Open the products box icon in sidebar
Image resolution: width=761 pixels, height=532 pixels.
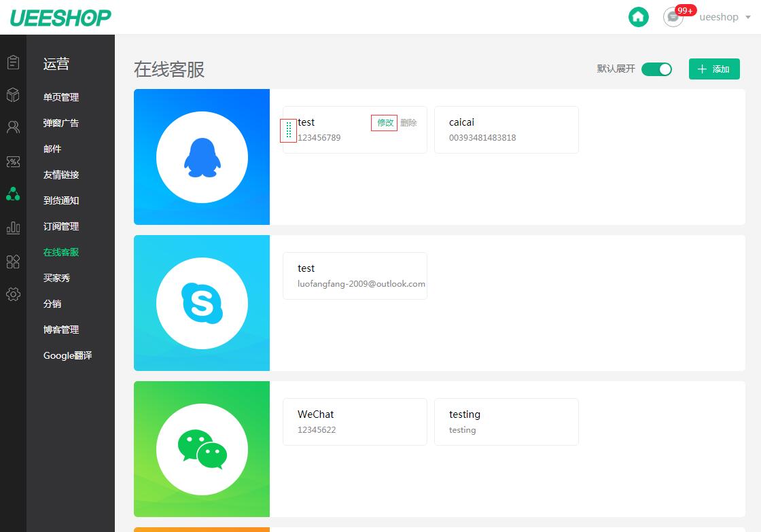point(13,94)
